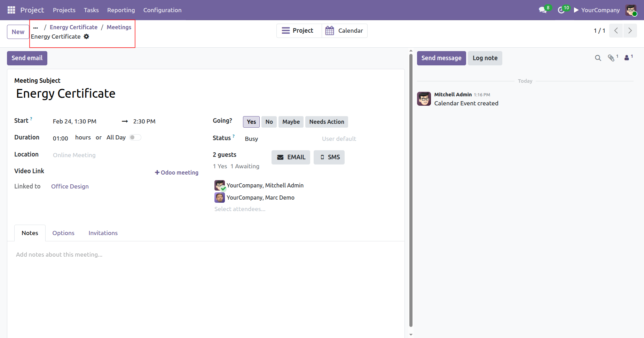The height and width of the screenshot is (338, 644).
Task: Click the Send message button
Action: pos(441,58)
